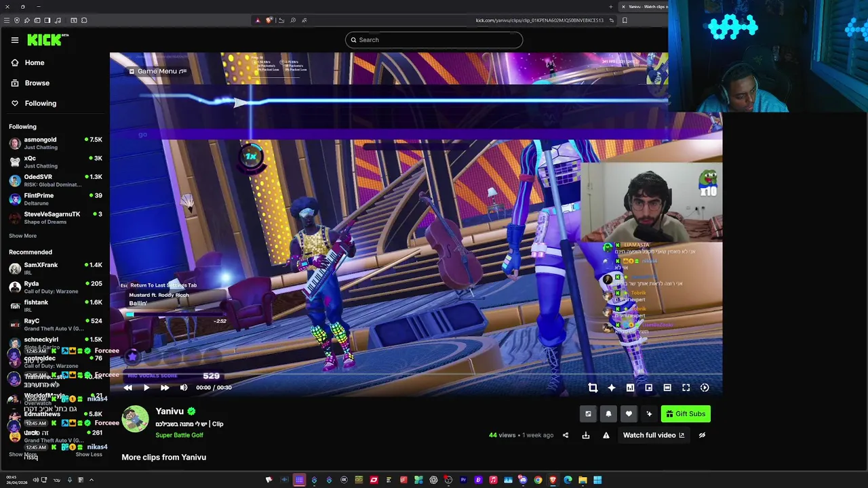Open new browser tab plus
Image resolution: width=868 pixels, height=488 pixels.
pos(610,7)
